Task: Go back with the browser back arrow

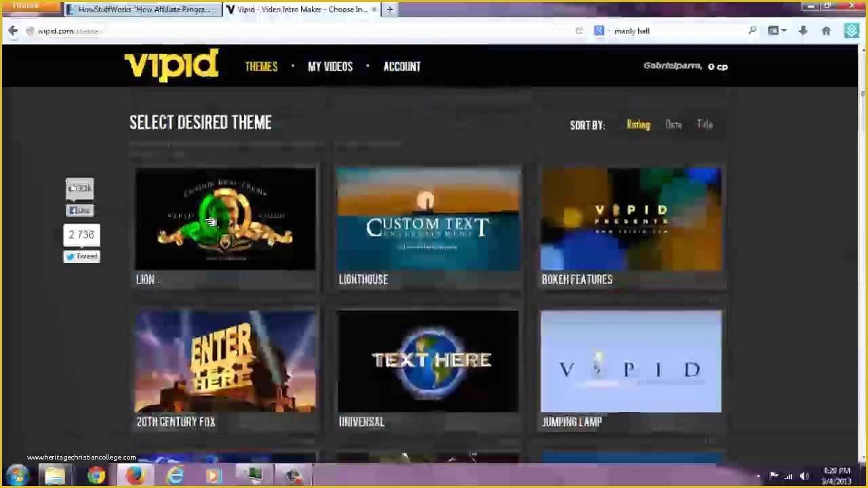Action: [13, 30]
